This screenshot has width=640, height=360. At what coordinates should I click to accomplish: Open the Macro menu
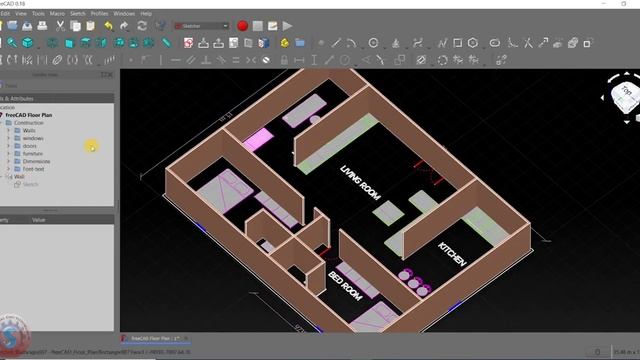pos(57,13)
